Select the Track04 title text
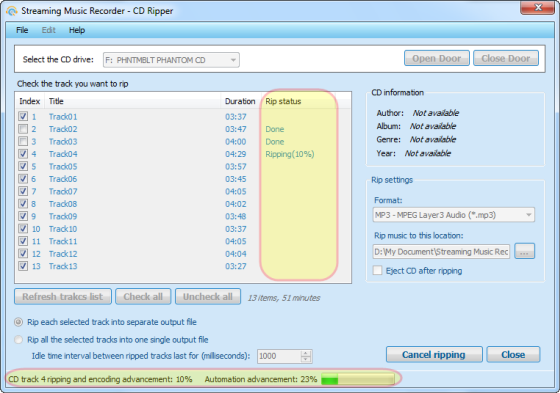Viewport: 560px width, 393px height. [x=63, y=154]
